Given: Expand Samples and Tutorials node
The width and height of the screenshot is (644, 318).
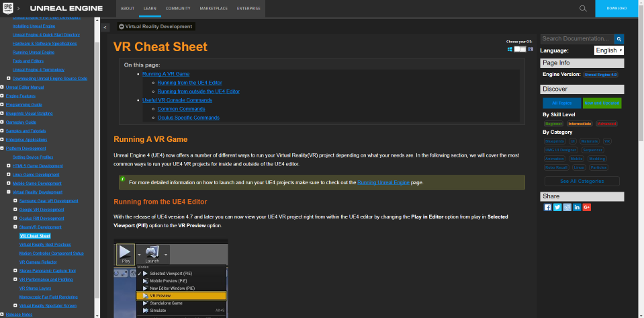Looking at the screenshot, I should [2, 131].
